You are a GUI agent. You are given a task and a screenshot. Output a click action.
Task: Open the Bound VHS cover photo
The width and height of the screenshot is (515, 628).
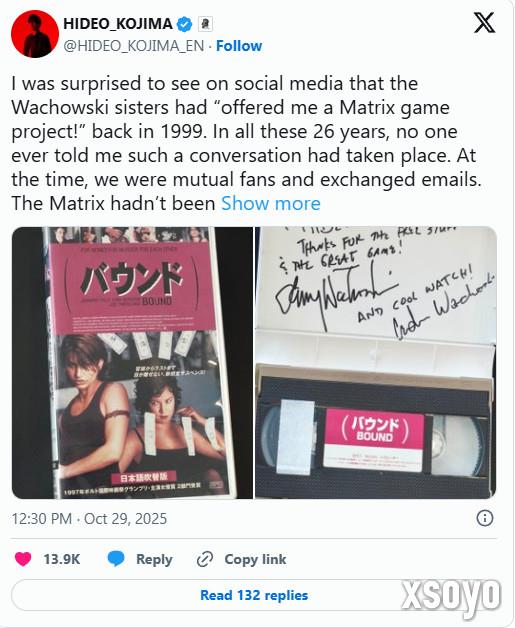point(132,362)
